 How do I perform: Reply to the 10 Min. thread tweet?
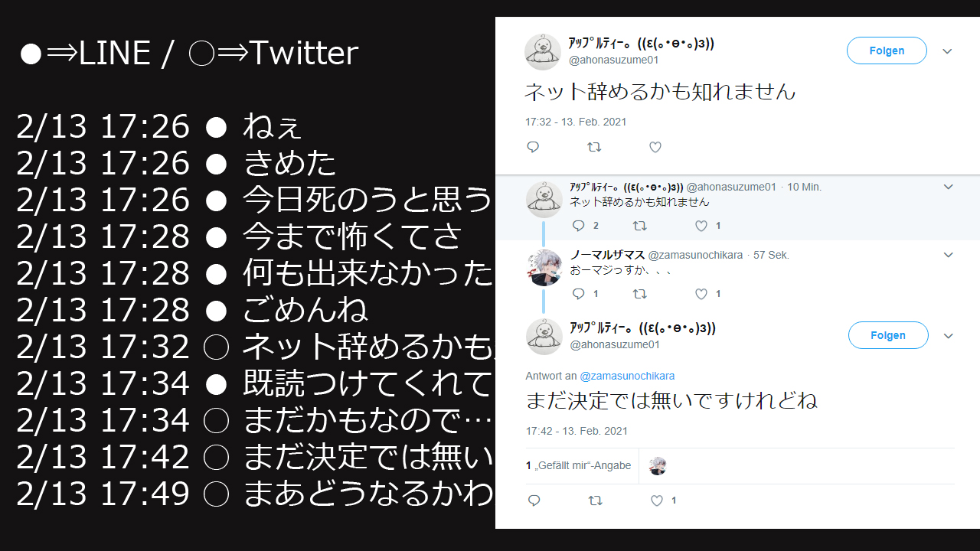[579, 226]
